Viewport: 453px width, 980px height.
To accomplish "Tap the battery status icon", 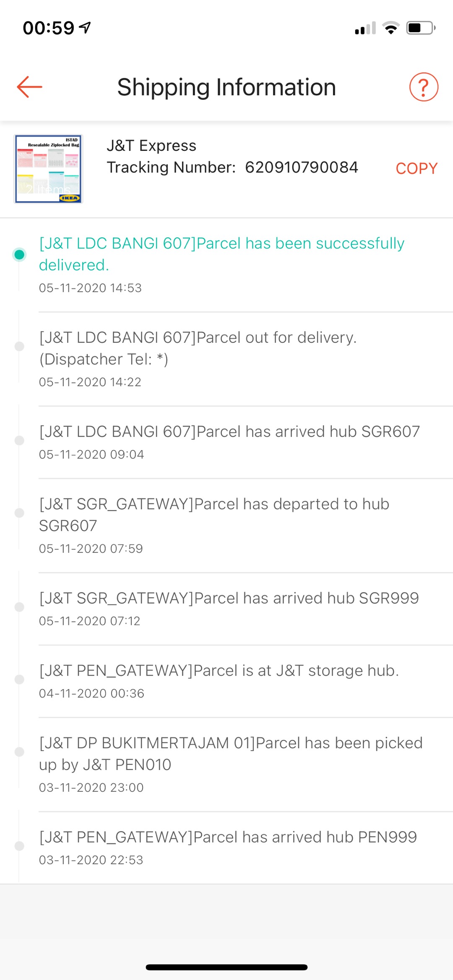I will click(421, 28).
